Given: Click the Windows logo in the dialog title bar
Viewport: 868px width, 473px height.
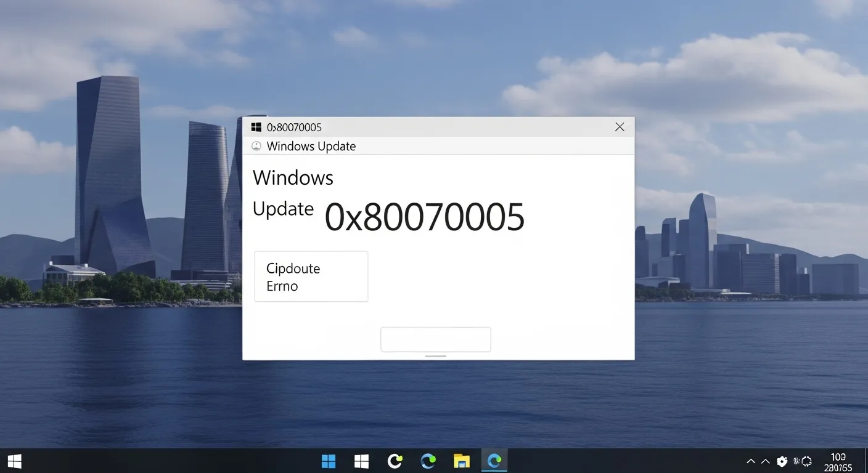Looking at the screenshot, I should point(256,127).
